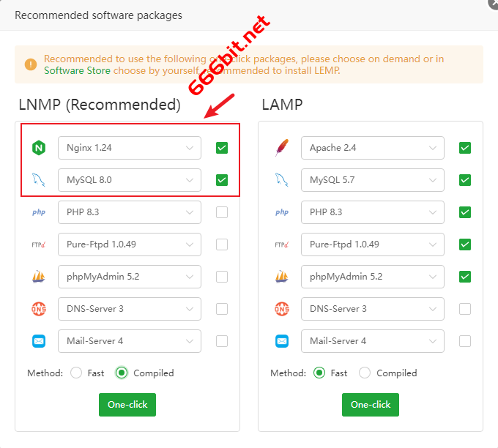This screenshot has height=448, width=498.
Task: Uncheck the MySQL 8.0 checkbox
Action: [x=222, y=180]
